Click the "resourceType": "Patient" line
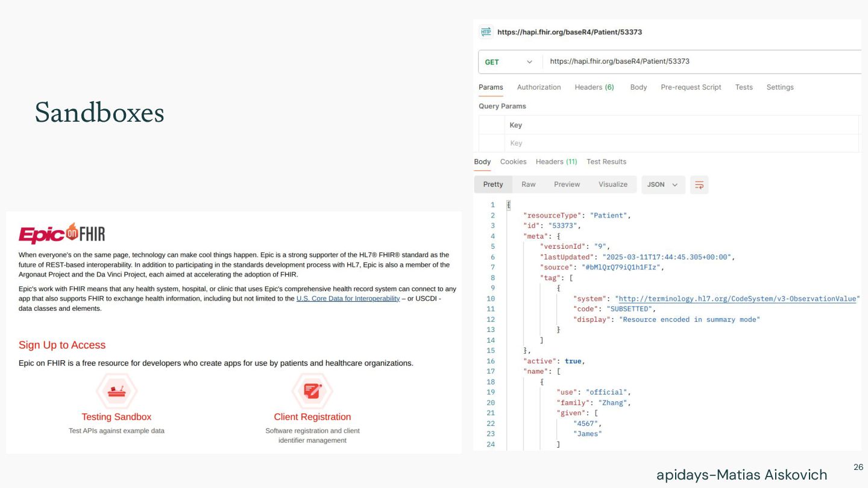This screenshot has height=488, width=868. 577,216
